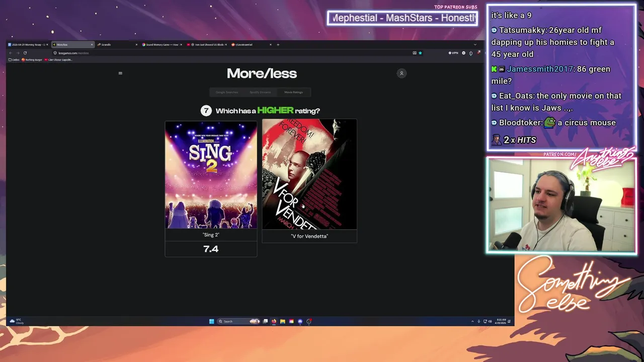Click the 7.4 rating value
This screenshot has height=362, width=644.
tap(211, 249)
